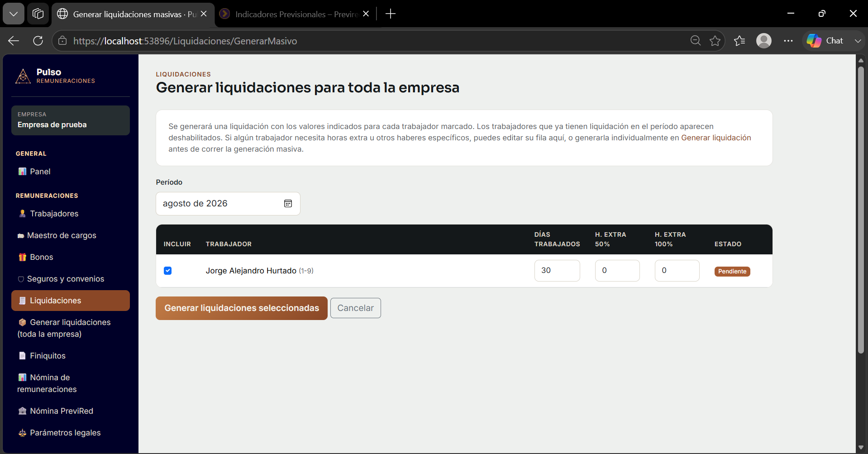868x454 pixels.
Task: Open Parámetros legales
Action: click(71, 433)
